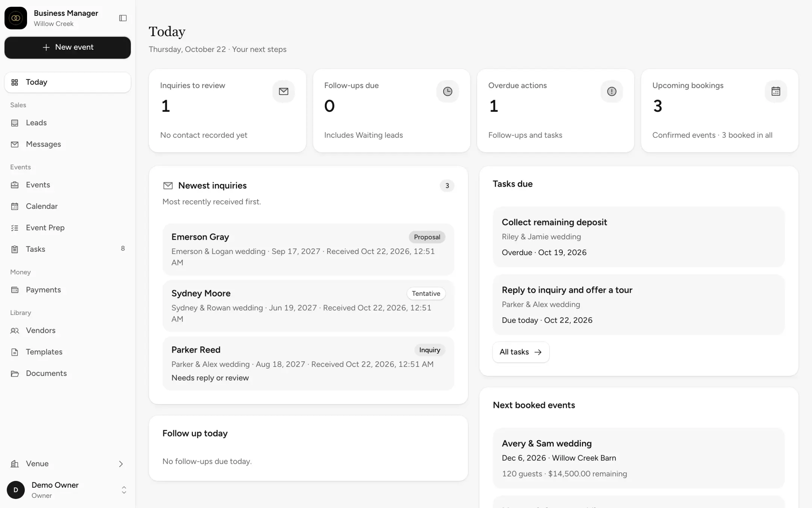This screenshot has width=812, height=508.
Task: Open Parker Reed inquiry row
Action: [308, 364]
